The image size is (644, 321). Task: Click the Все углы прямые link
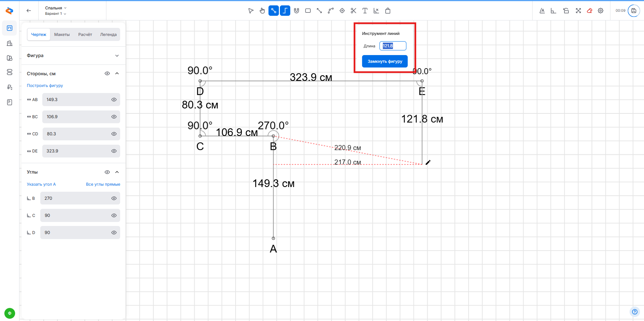[103, 184]
